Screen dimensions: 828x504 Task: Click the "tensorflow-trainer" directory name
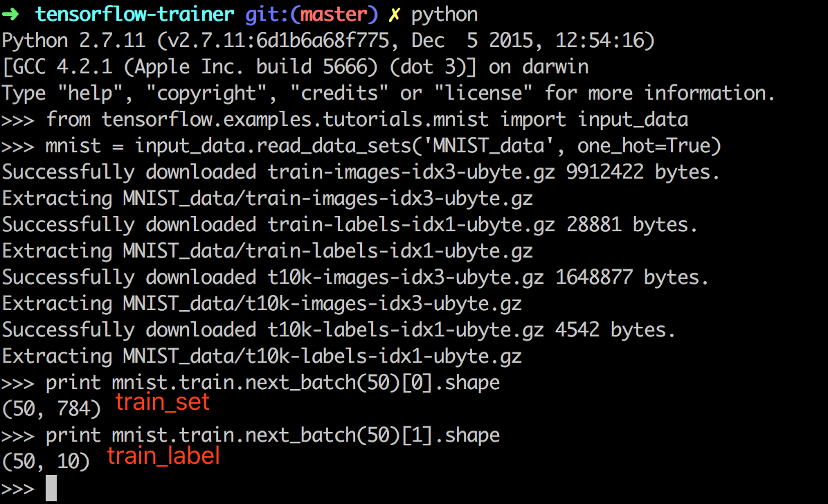tap(135, 15)
